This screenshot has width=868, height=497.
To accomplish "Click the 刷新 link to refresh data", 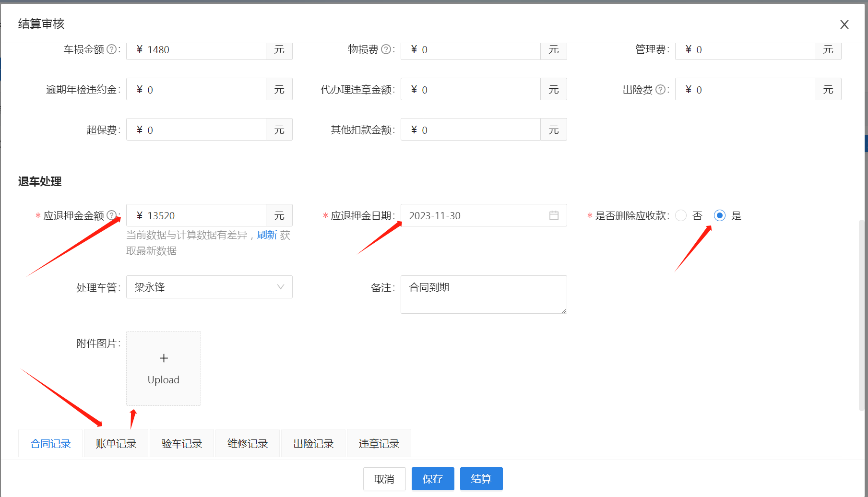I will pyautogui.click(x=267, y=235).
